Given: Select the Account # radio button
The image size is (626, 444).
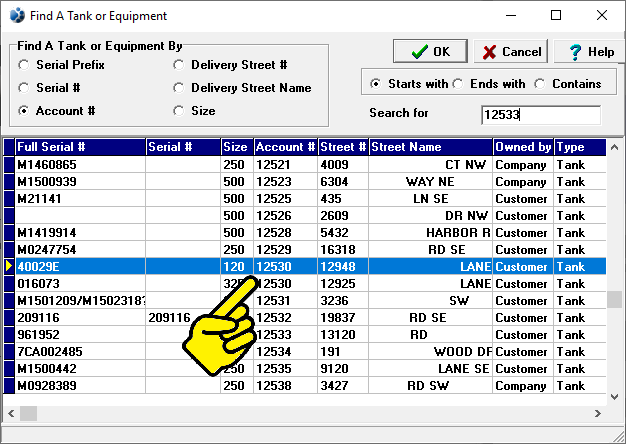Looking at the screenshot, I should coord(24,111).
